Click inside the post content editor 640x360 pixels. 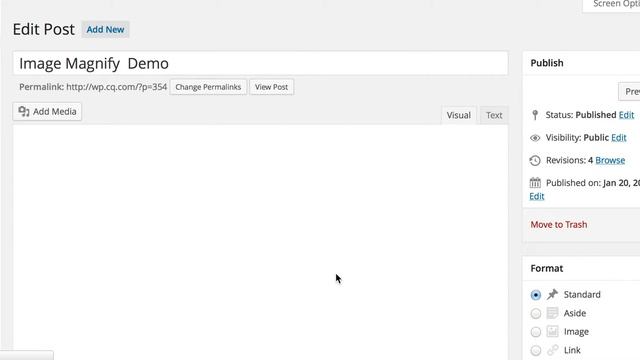(260, 241)
